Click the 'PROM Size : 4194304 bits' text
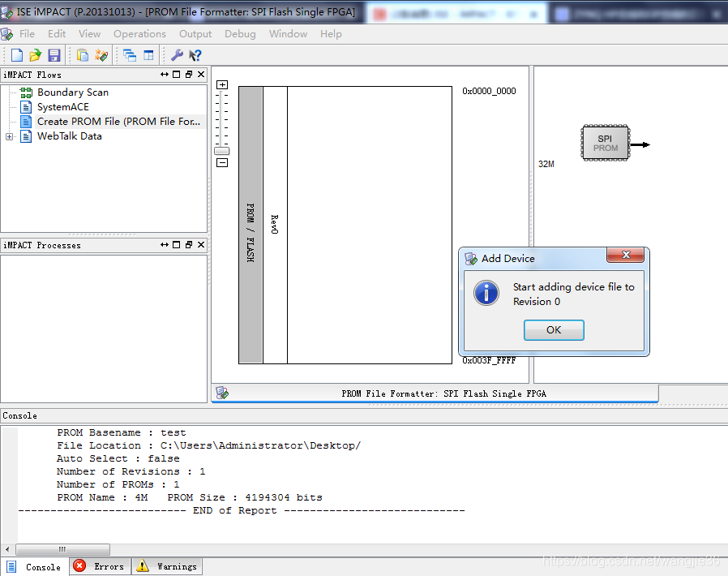 245,497
